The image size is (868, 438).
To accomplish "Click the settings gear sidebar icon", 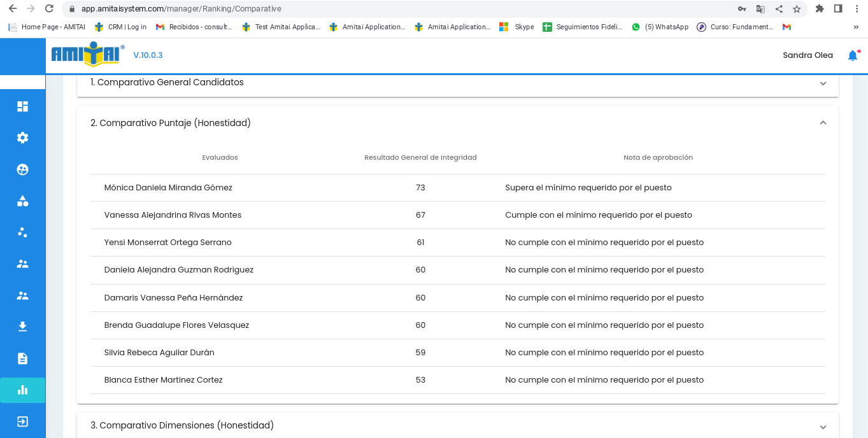I will pyautogui.click(x=22, y=138).
